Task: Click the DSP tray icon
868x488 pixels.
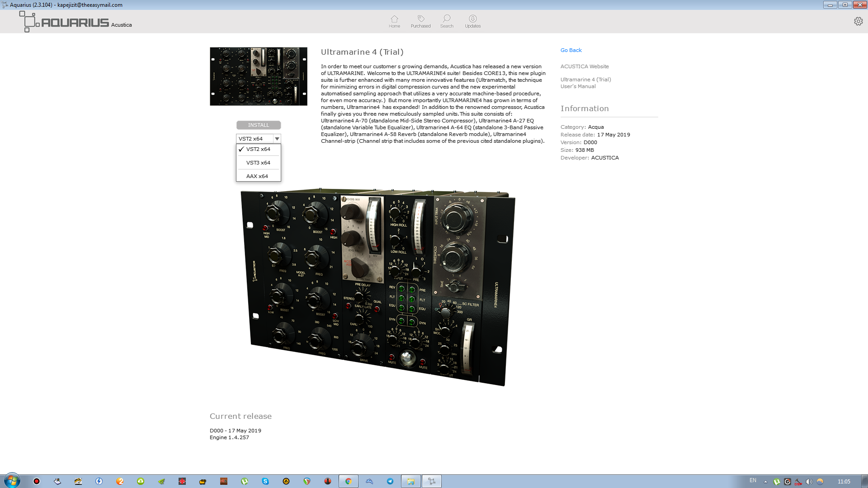Action: click(798, 482)
